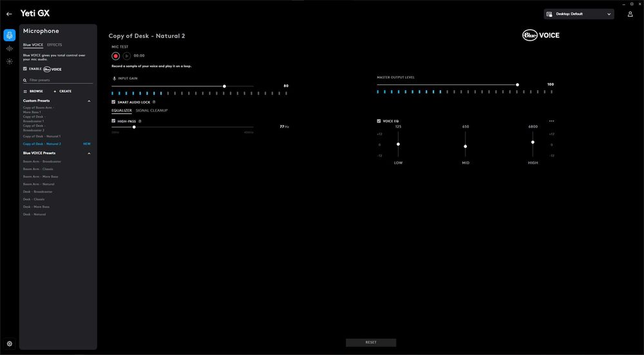
Task: Go back using the arrow beside Yeti GX
Action: point(9,14)
